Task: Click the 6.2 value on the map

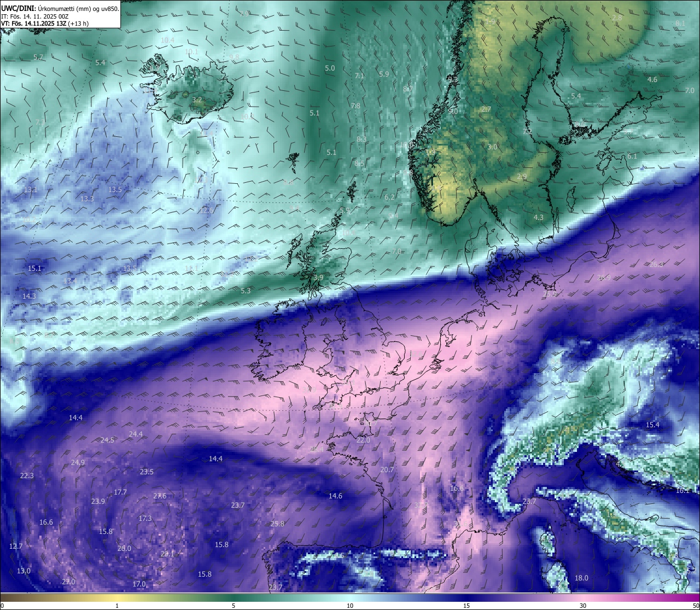Action: (389, 197)
